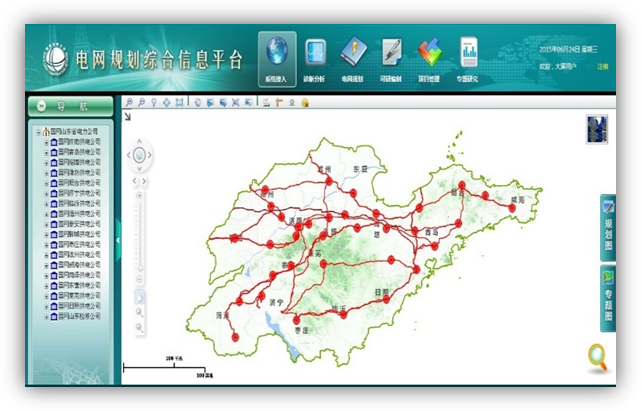Screen dimensions: 642x411
Task: Click the large orange magnifier search icon
Action: point(598,358)
